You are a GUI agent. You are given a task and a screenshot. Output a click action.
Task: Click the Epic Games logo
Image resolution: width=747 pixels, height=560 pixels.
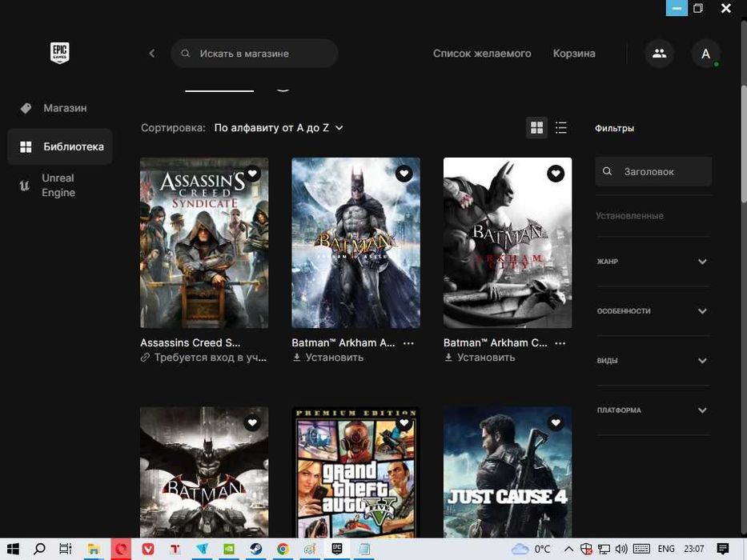point(59,52)
